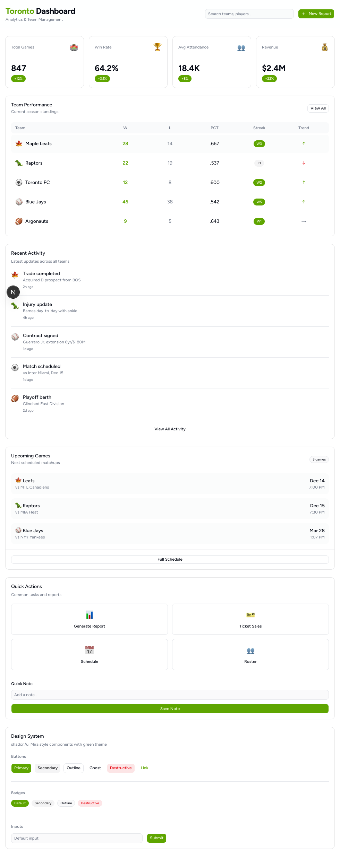Click the stadium icon on Total Games card
The height and width of the screenshot is (868, 340).
[74, 47]
